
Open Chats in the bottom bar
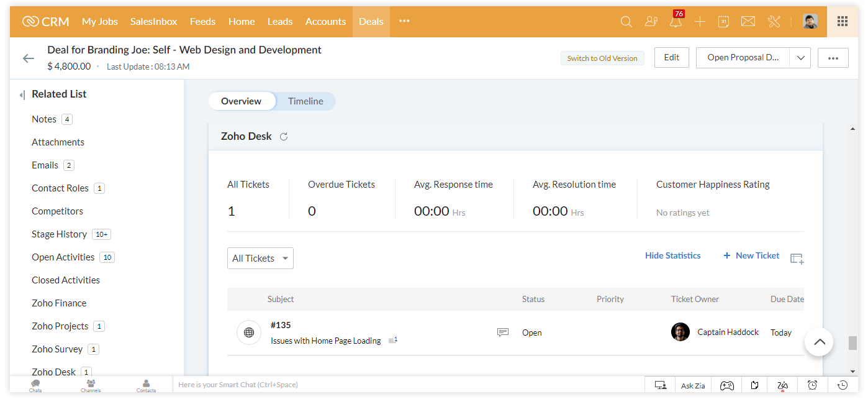point(35,385)
